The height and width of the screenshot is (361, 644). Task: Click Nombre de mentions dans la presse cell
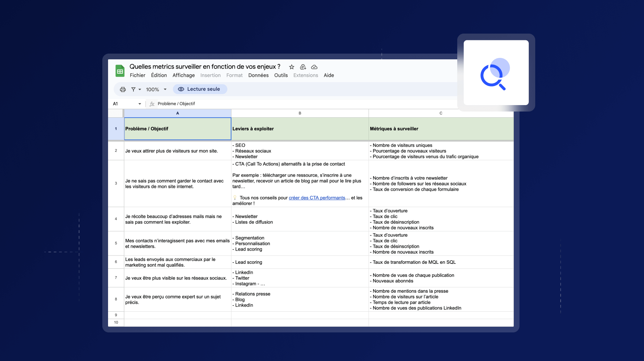[x=441, y=299]
